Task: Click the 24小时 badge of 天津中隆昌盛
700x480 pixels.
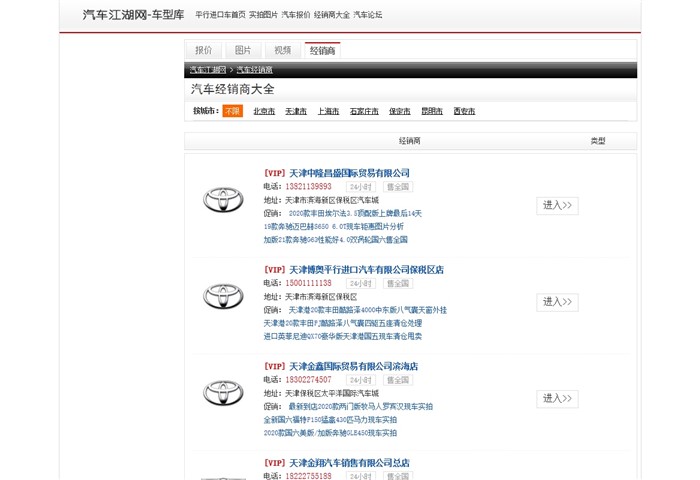Action: (361, 187)
